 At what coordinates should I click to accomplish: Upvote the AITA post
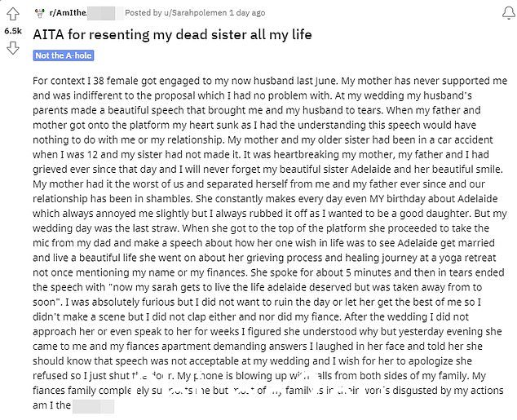point(13,14)
